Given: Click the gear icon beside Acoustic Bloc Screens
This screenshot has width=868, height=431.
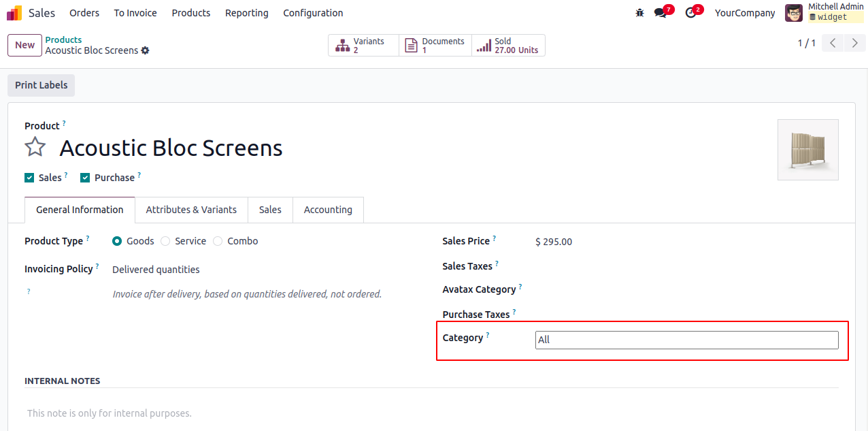Looking at the screenshot, I should pos(145,51).
